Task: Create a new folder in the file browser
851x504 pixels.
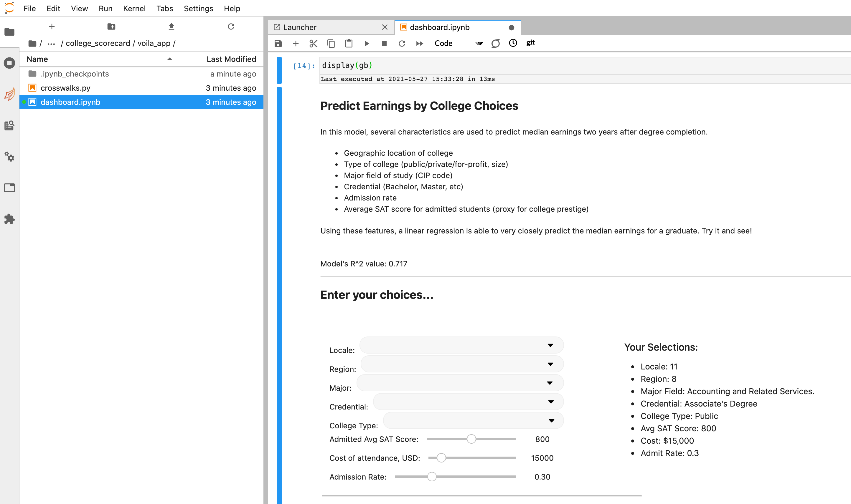Action: (x=111, y=26)
